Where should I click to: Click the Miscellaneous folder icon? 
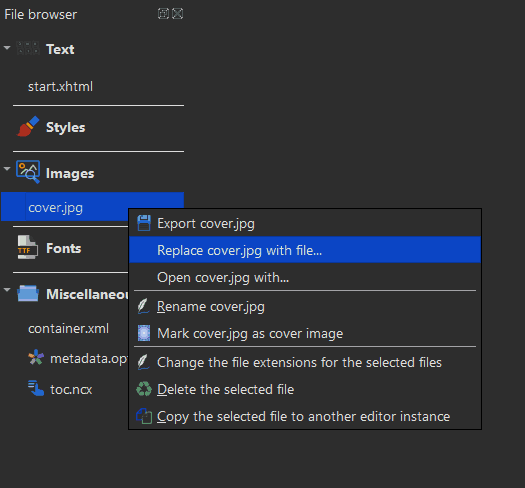coord(28,293)
